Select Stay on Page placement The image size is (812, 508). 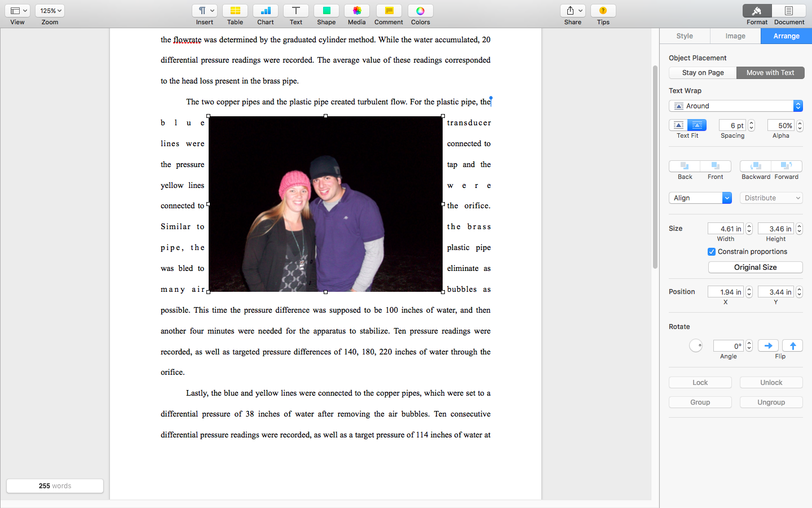[x=703, y=73]
